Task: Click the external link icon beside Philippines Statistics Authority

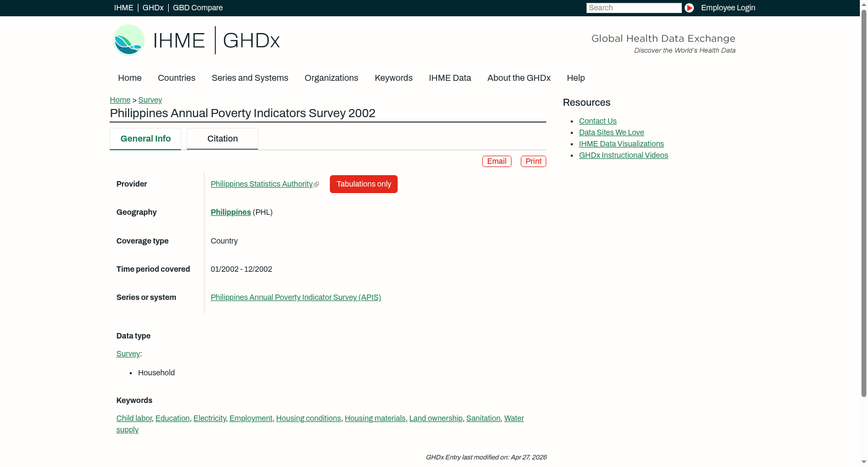Action: [x=316, y=184]
